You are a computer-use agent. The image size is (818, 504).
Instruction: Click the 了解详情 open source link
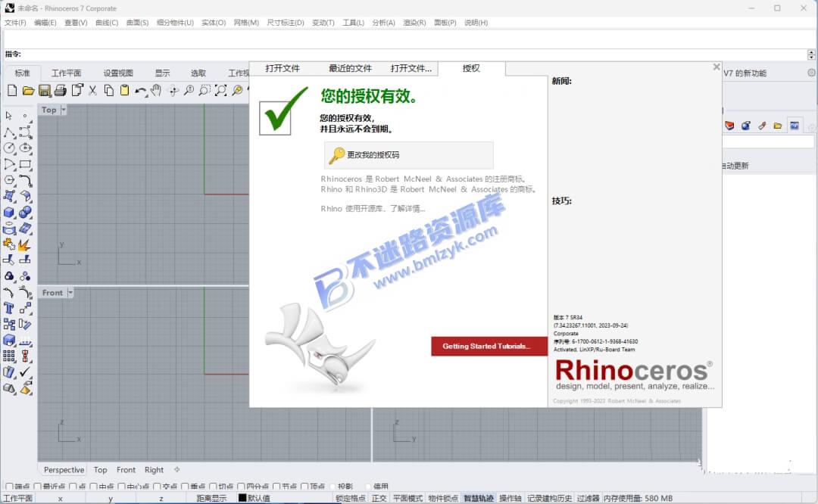click(x=408, y=208)
